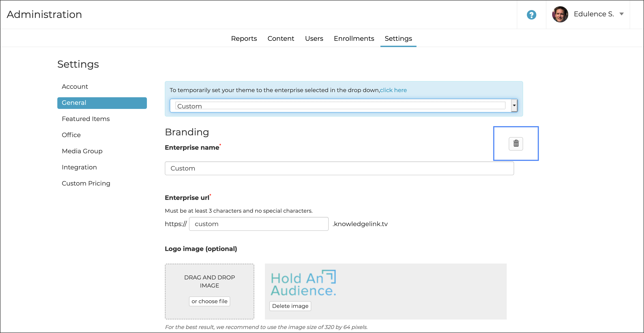Image resolution: width=644 pixels, height=333 pixels.
Task: Open Custom Pricing settings
Action: coord(86,183)
